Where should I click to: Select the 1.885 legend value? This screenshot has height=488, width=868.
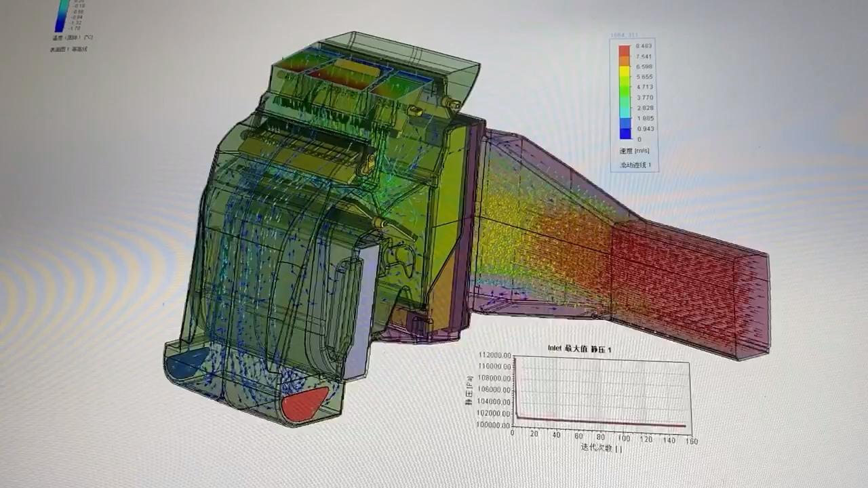point(644,118)
